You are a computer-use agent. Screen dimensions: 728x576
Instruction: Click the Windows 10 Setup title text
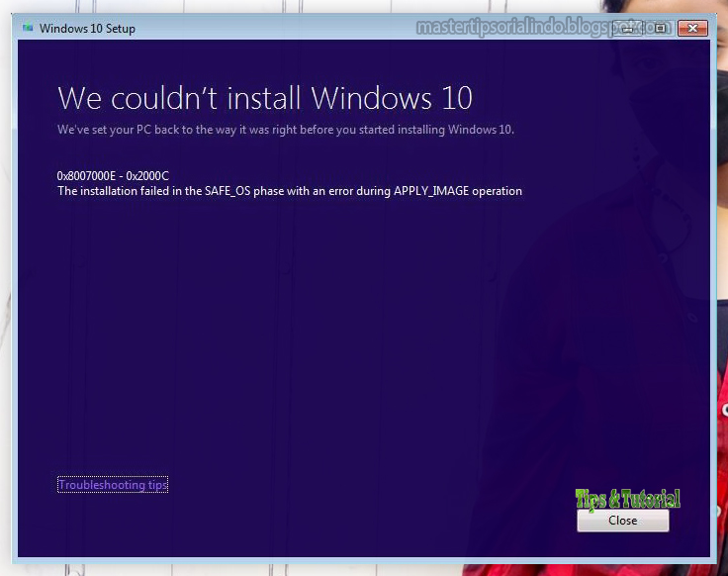tap(87, 29)
